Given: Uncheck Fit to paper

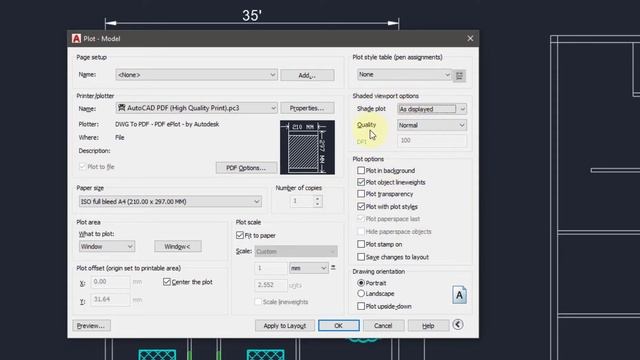Looking at the screenshot, I should [x=240, y=235].
